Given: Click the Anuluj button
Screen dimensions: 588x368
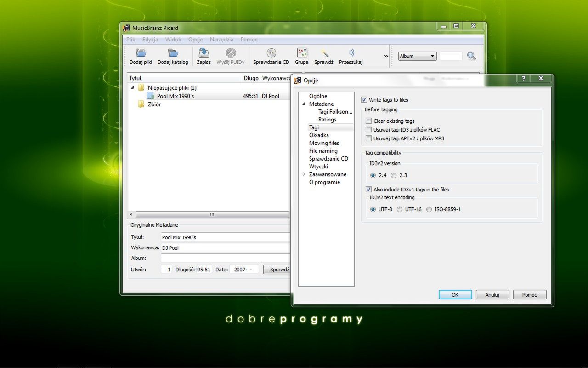Looking at the screenshot, I should coord(492,295).
